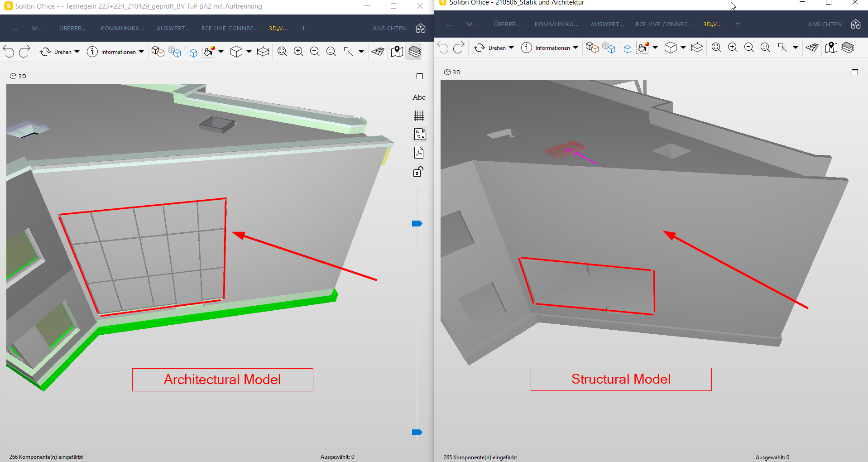Image resolution: width=868 pixels, height=462 pixels.
Task: Toggle active layers stack icon in left window
Action: coord(415,52)
